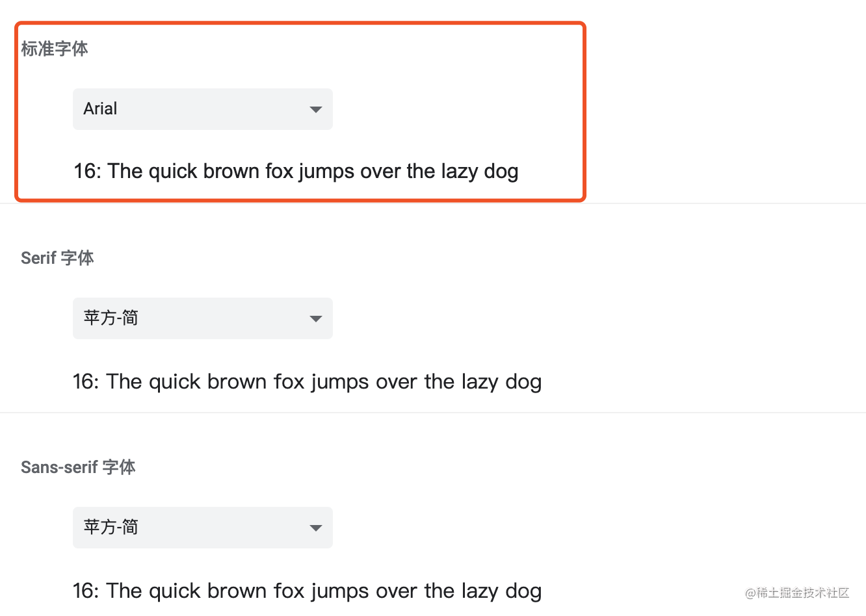
Task: Click the Serif 字体 section heading
Action: pyautogui.click(x=57, y=258)
